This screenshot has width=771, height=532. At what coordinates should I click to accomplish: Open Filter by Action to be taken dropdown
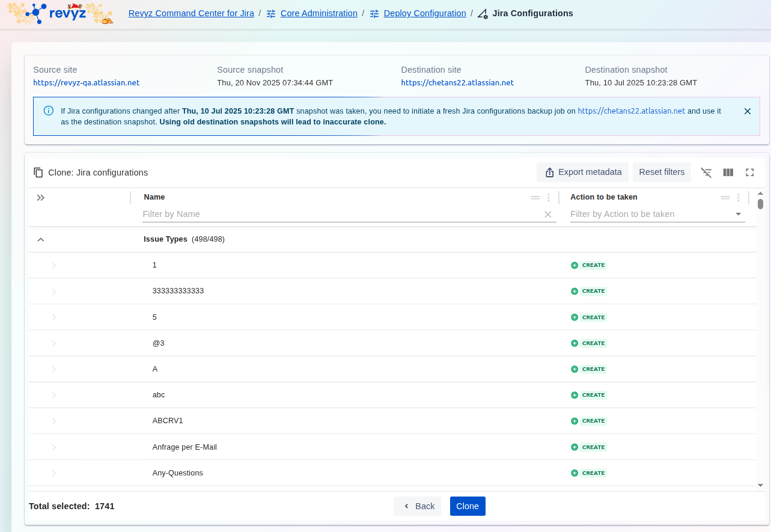[x=738, y=215]
